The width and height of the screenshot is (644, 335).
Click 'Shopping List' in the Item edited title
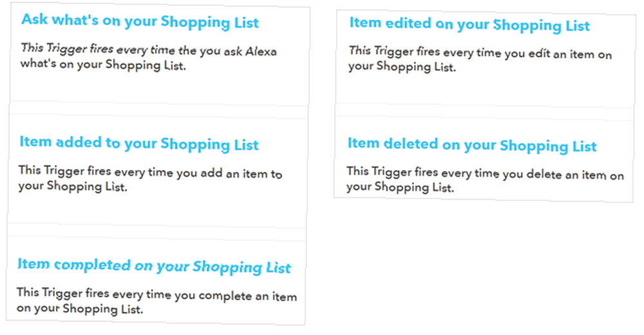click(x=542, y=26)
